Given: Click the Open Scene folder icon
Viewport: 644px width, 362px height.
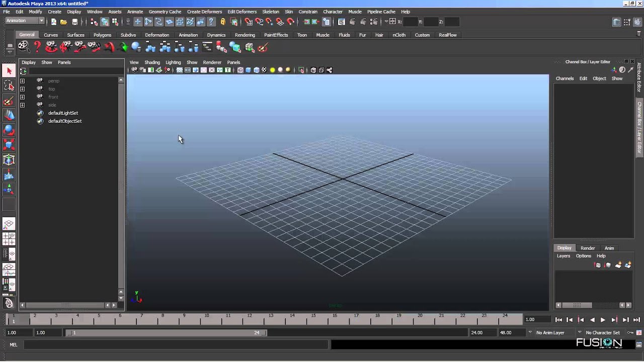Looking at the screenshot, I should click(x=64, y=22).
